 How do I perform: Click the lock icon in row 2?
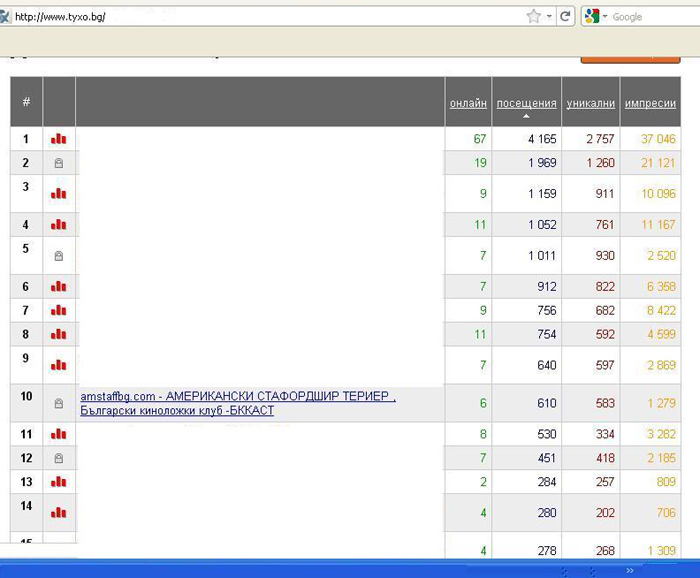[x=58, y=163]
